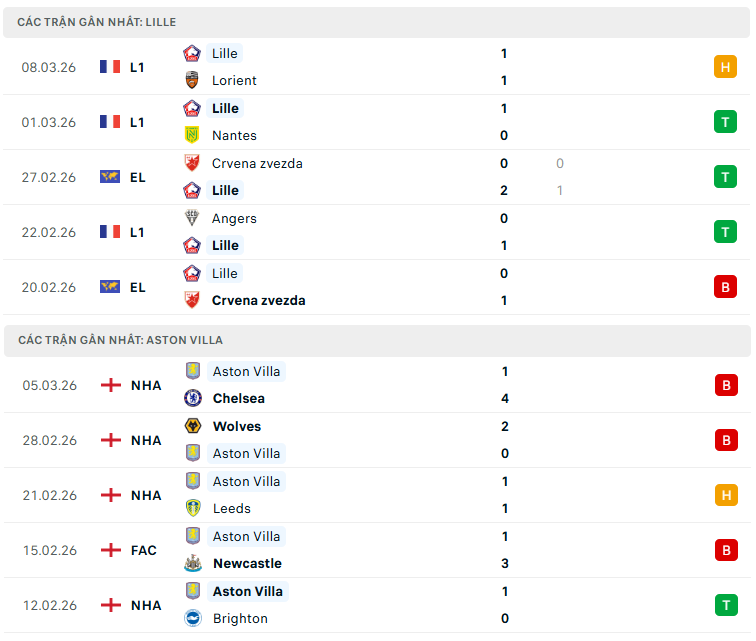
Task: Click the orange H badge for Lille vs Lorient
Action: coord(725,67)
